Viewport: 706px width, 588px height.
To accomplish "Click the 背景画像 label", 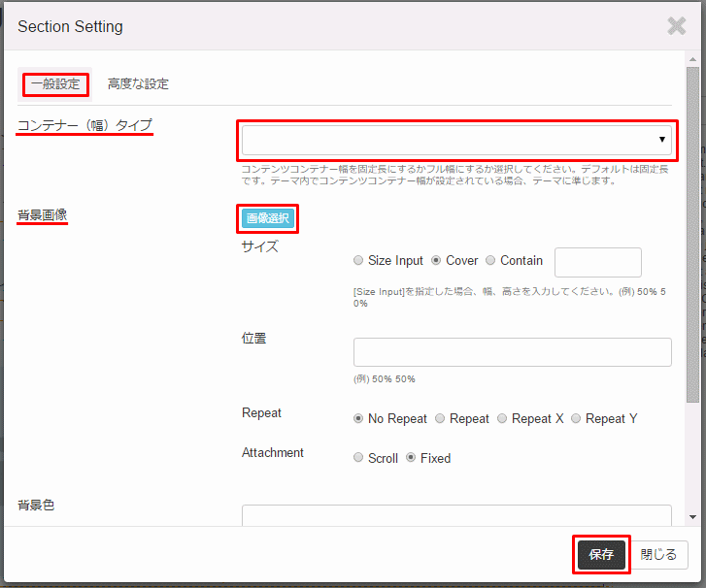I will coord(43,215).
